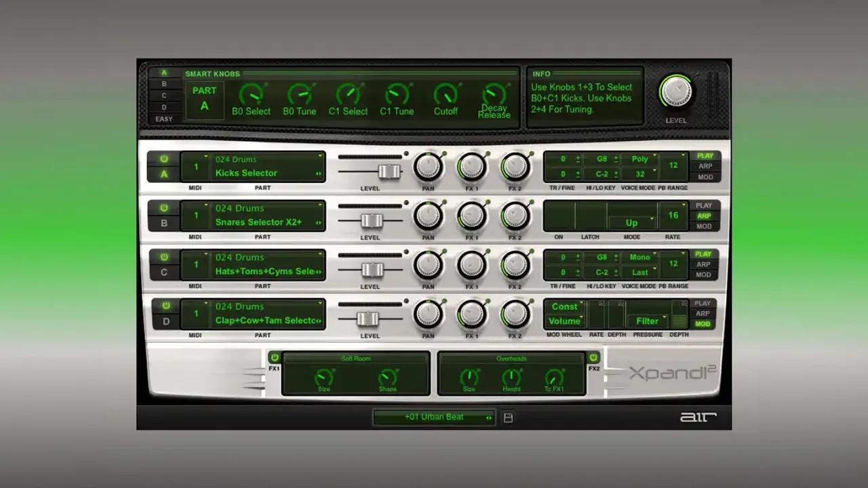Viewport: 868px width, 488px height.
Task: Switch part C to MOD page
Action: 703,275
